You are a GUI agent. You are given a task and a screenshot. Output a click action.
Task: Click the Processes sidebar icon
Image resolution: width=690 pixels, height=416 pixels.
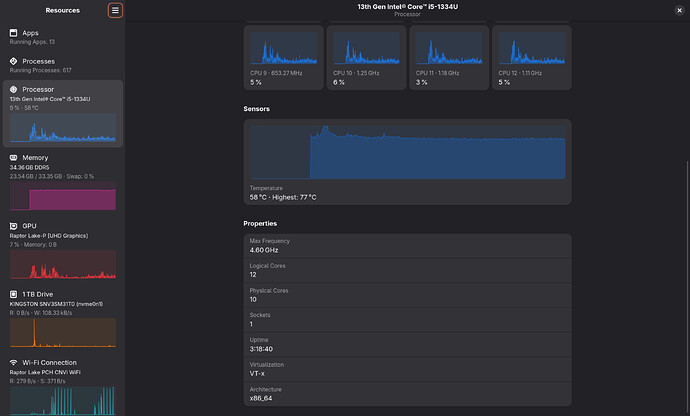coord(14,61)
